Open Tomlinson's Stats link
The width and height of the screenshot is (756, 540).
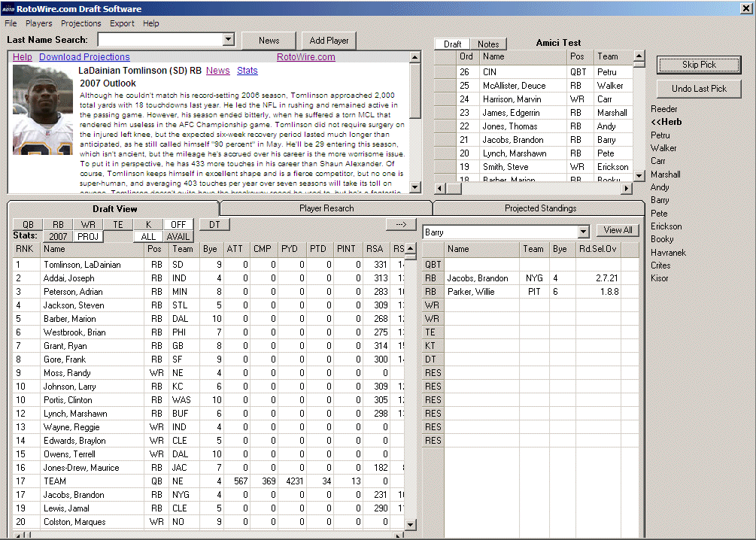(x=247, y=71)
